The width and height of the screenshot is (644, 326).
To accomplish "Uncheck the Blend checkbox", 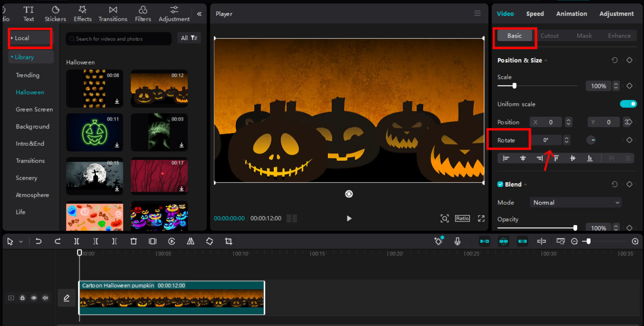I will pyautogui.click(x=500, y=184).
